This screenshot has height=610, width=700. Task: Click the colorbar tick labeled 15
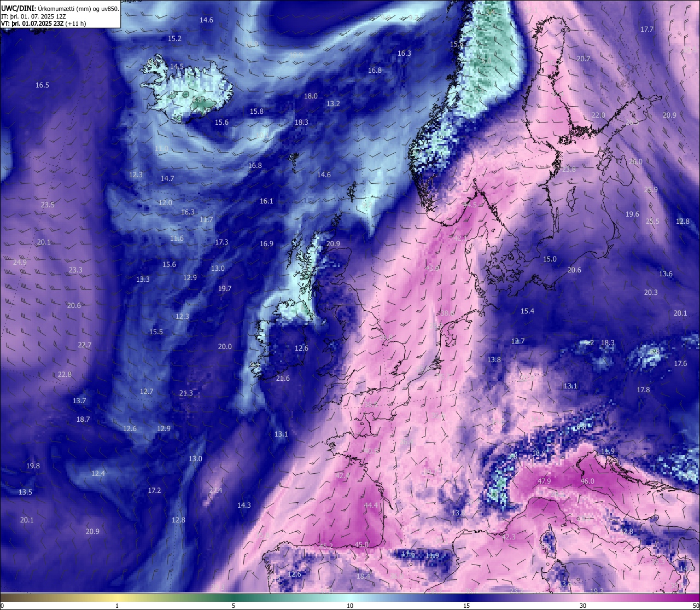pyautogui.click(x=466, y=606)
